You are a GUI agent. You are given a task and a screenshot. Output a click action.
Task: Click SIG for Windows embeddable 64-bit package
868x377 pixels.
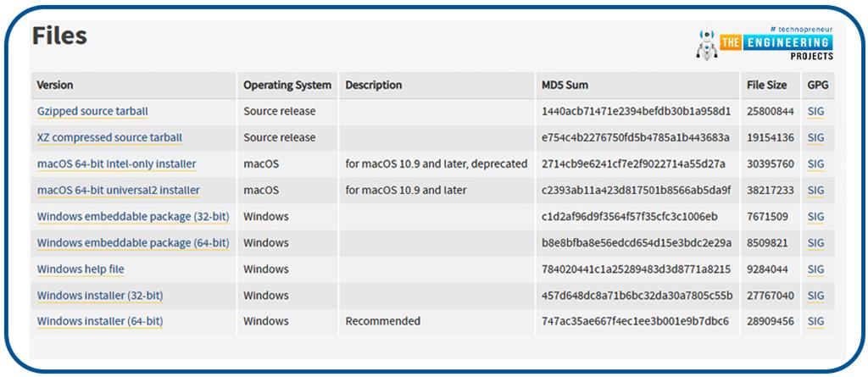pos(815,242)
